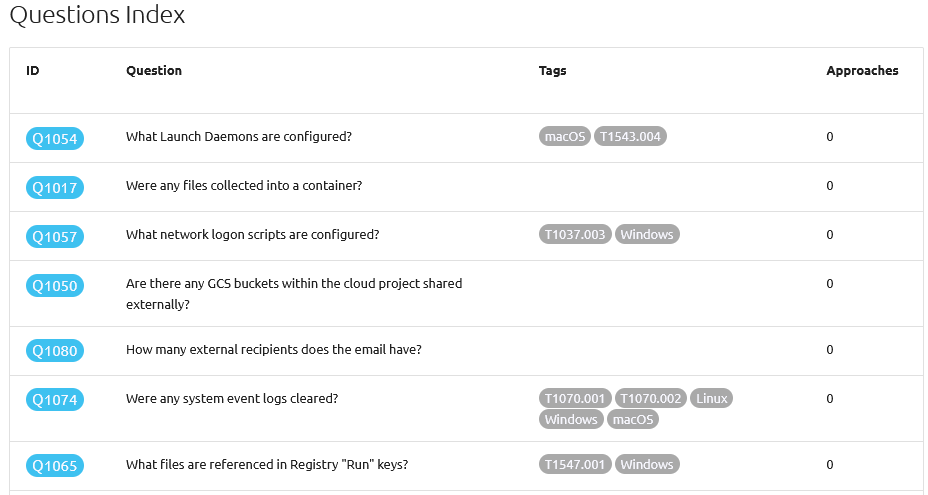Click the Q1065 ID badge

[x=54, y=466]
